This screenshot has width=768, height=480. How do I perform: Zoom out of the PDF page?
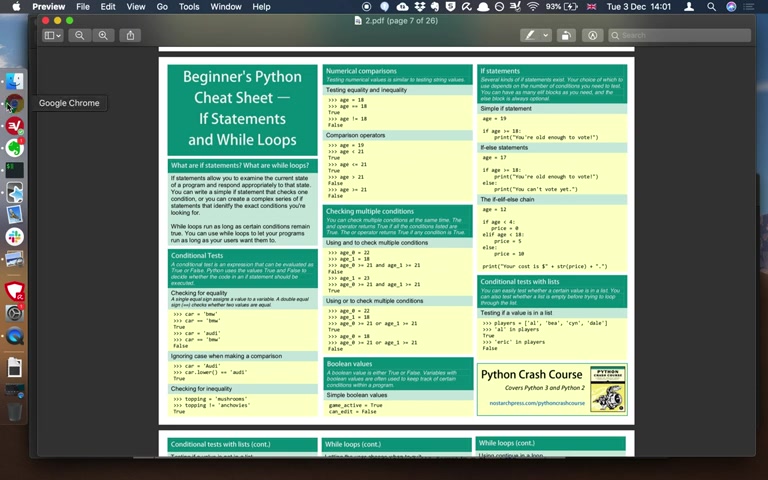click(79, 35)
